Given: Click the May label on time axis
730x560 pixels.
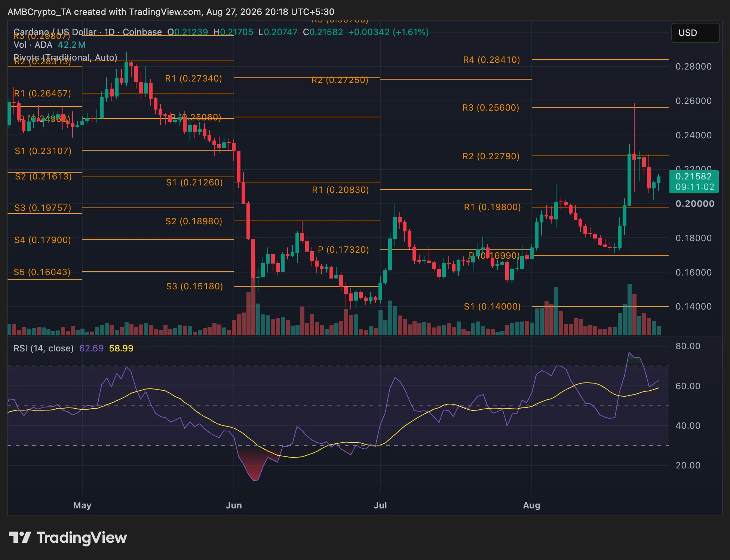Looking at the screenshot, I should [x=82, y=505].
